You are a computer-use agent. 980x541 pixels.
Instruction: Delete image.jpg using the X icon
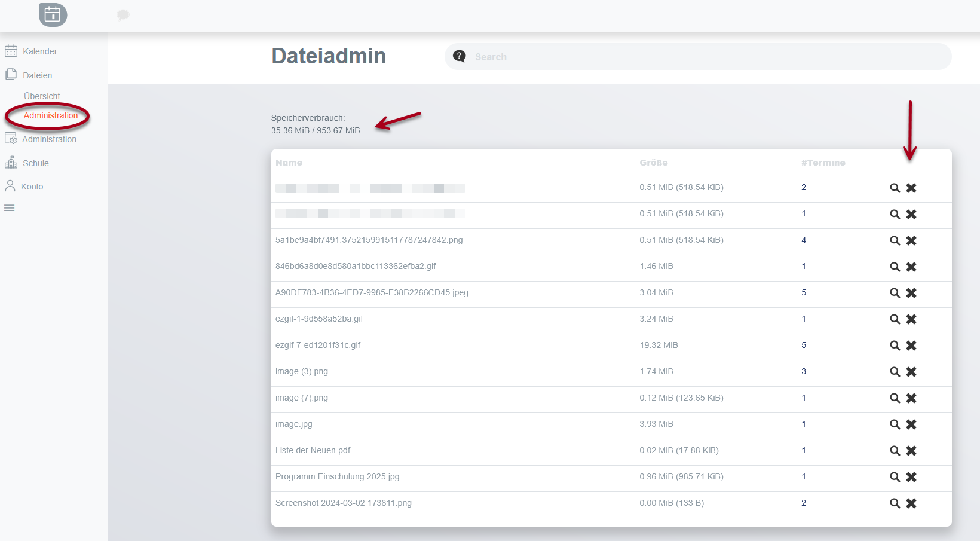point(911,424)
